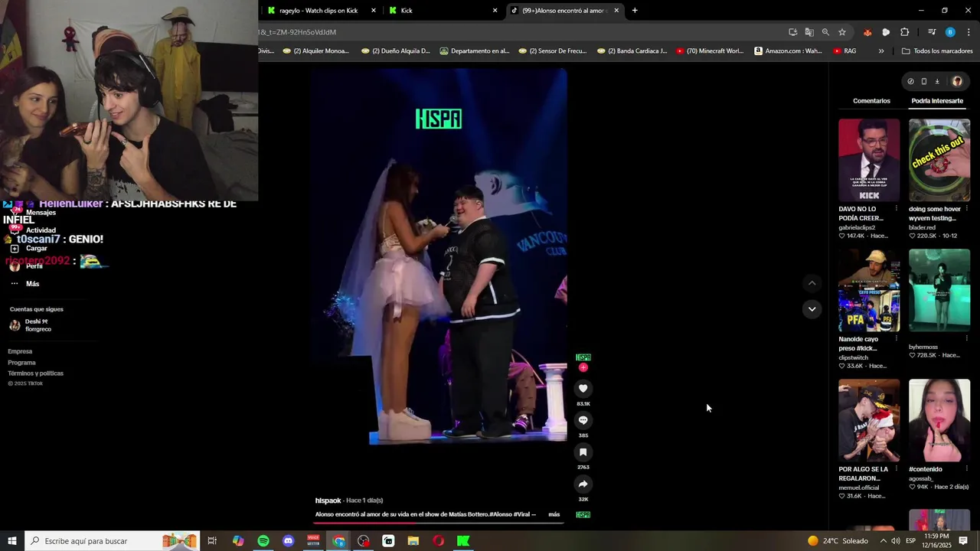Open followed account Deshi florngreco

31,325
